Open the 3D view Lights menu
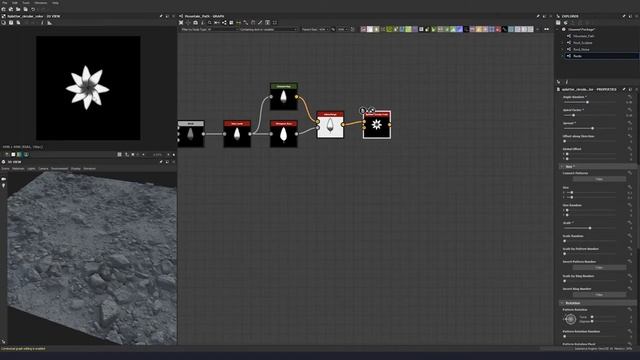Image resolution: width=640 pixels, height=360 pixels. tap(31, 169)
